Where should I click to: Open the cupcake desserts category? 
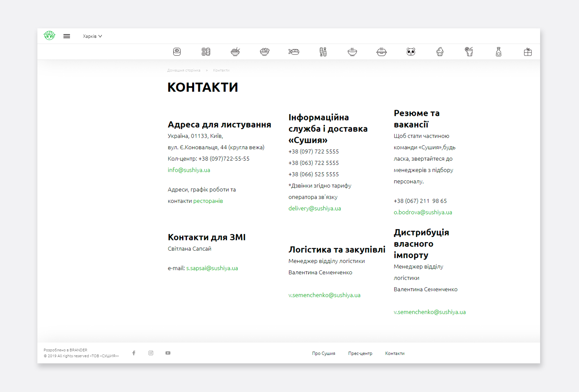pos(440,52)
